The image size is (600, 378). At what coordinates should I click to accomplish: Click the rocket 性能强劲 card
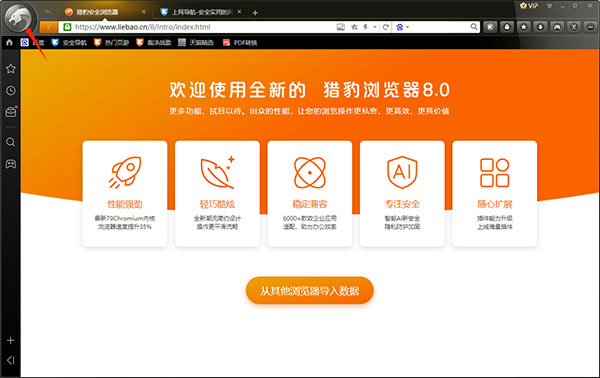(x=125, y=194)
